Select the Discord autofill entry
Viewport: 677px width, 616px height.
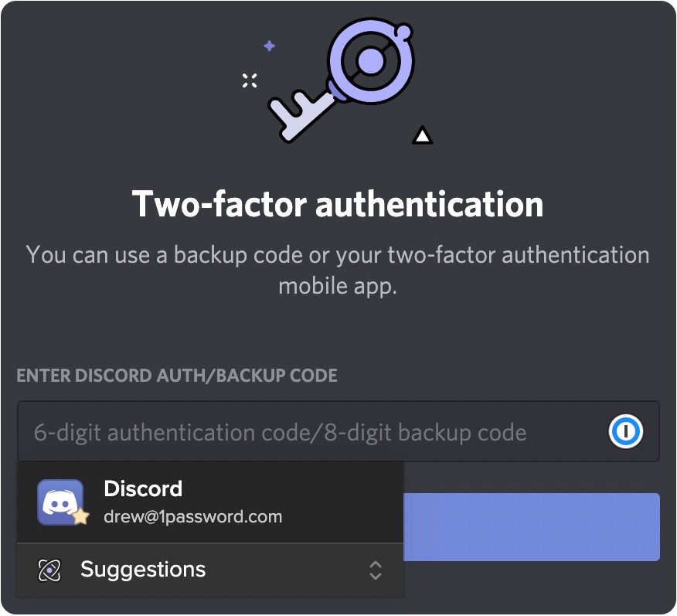coord(210,502)
